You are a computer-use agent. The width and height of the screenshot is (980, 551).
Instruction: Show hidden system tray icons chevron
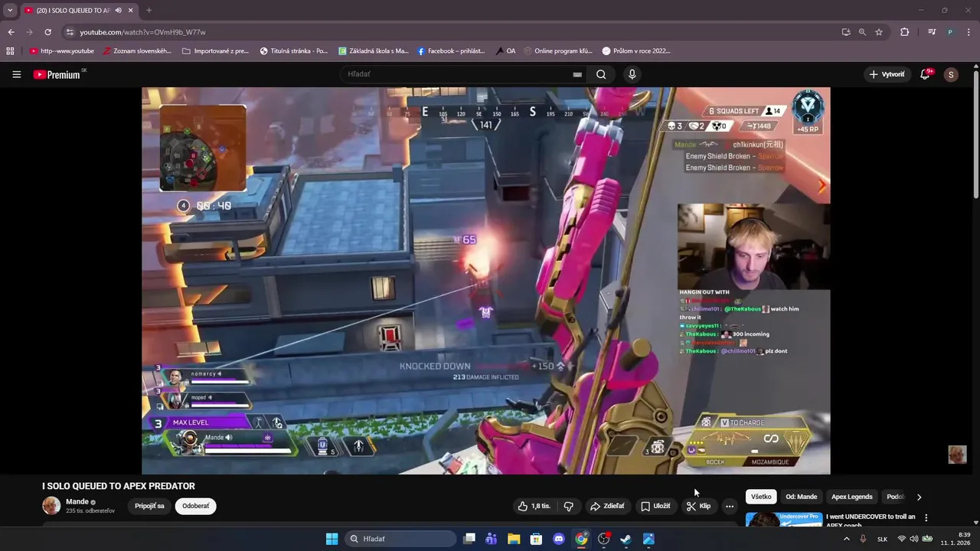click(x=846, y=539)
